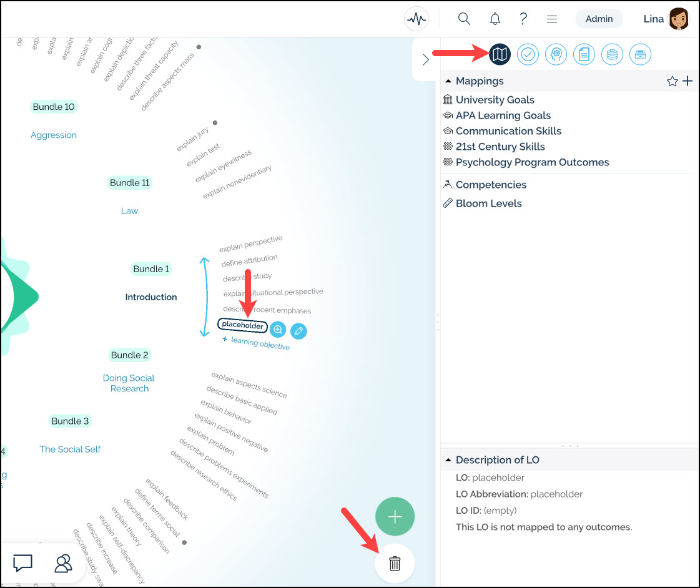Edit placeholder with the pencil icon
The width and height of the screenshot is (700, 588).
click(x=299, y=330)
